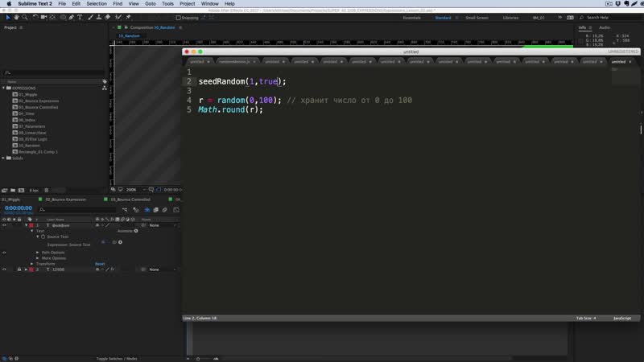
Task: Collapse the Text property group
Action: point(32,231)
